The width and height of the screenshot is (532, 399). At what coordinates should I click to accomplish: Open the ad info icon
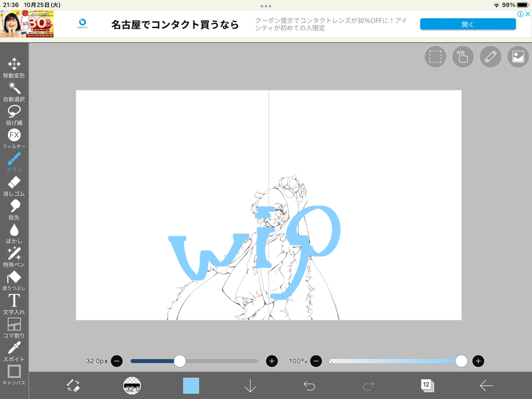tap(521, 14)
